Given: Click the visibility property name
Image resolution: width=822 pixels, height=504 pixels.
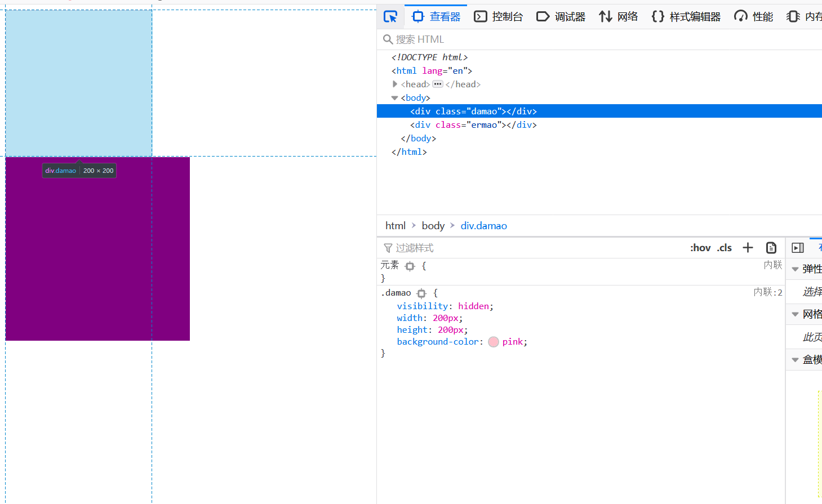Looking at the screenshot, I should coord(423,306).
